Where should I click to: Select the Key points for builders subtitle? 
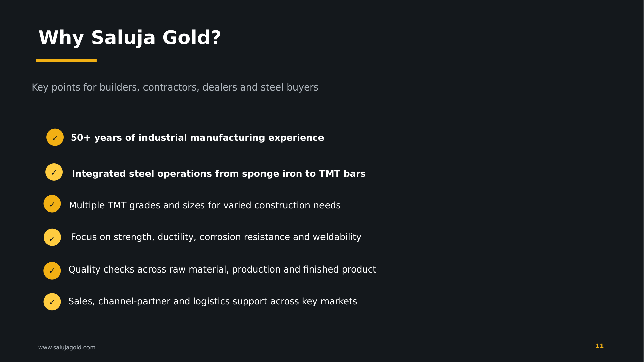point(175,87)
